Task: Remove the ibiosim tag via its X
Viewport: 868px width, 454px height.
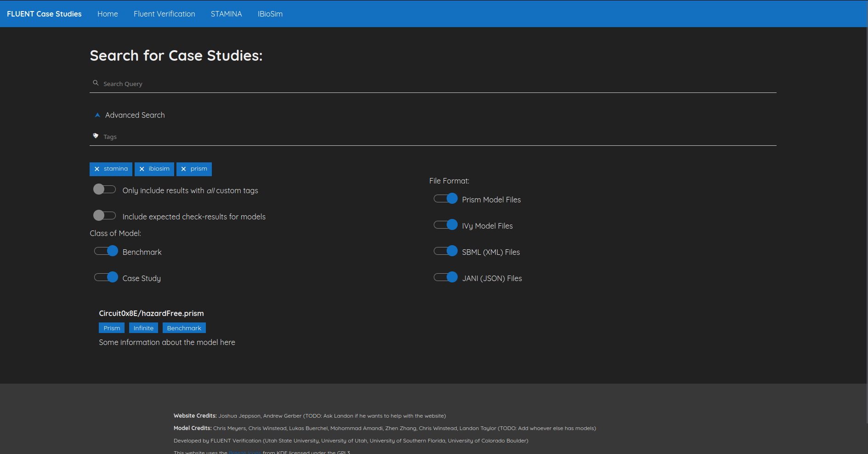Action: (142, 169)
